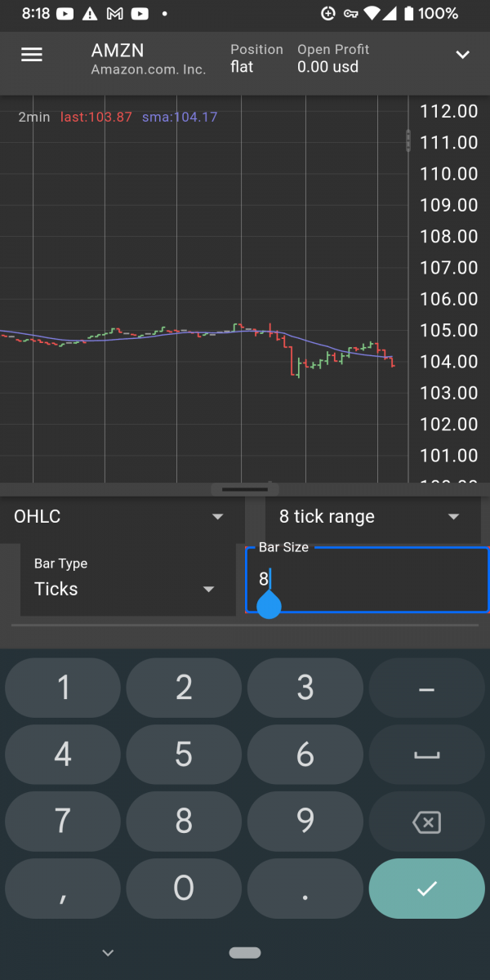This screenshot has width=490, height=980.
Task: Tap the price axis scale handle
Action: 408,140
